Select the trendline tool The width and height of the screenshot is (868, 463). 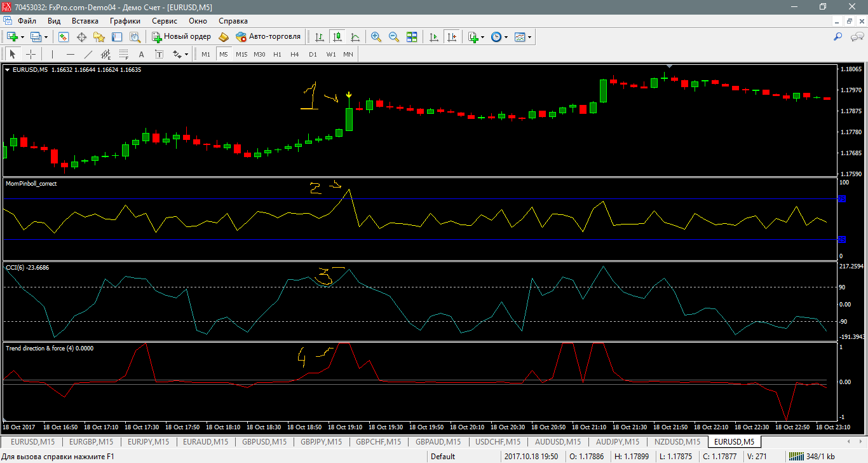tap(88, 54)
